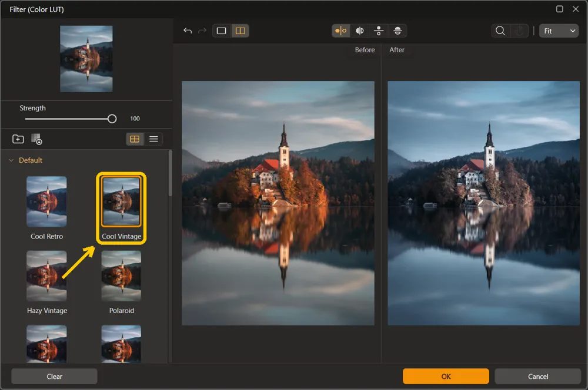Select half-split vertical compare mode

360,31
